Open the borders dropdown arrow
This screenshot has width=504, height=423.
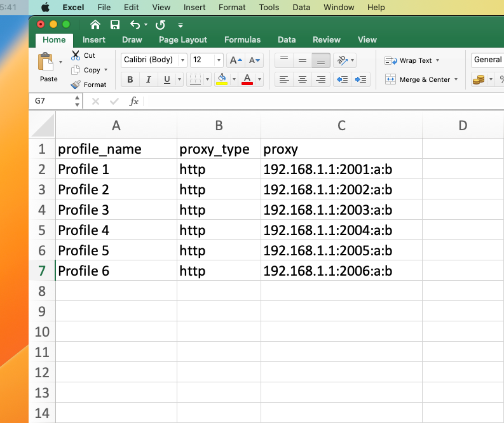tap(208, 79)
